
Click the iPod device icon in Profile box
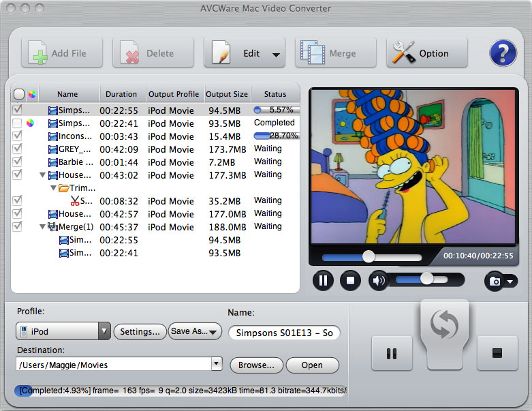[24, 331]
